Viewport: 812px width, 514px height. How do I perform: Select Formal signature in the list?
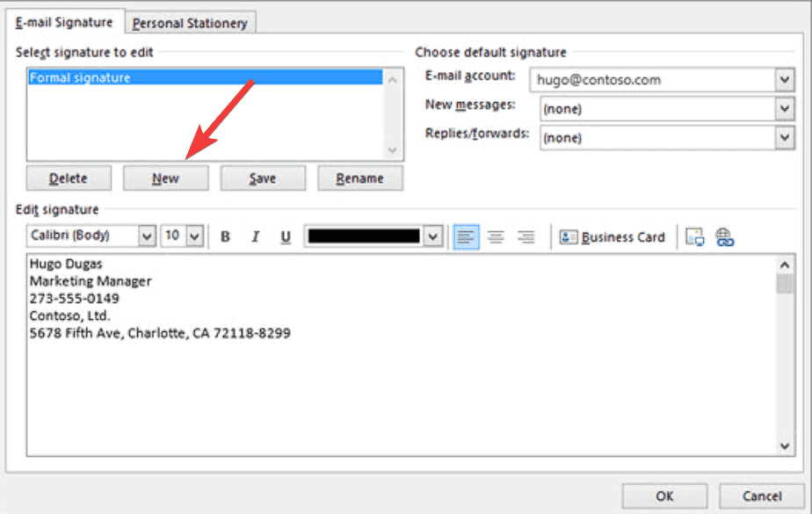coord(206,77)
